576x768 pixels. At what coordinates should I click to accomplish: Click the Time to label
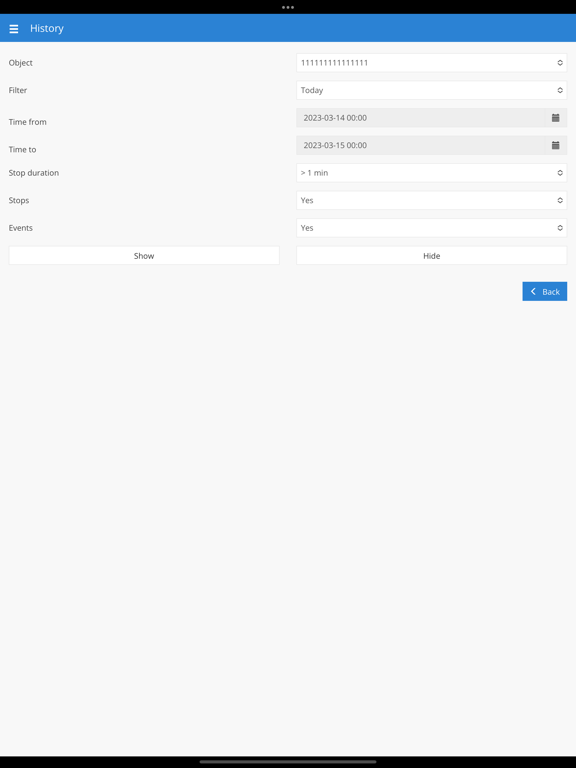(x=22, y=149)
